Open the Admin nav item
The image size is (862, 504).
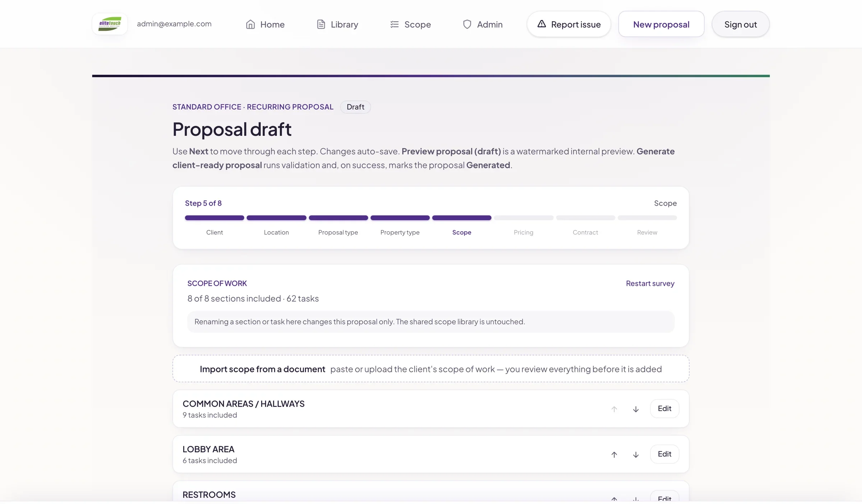483,24
